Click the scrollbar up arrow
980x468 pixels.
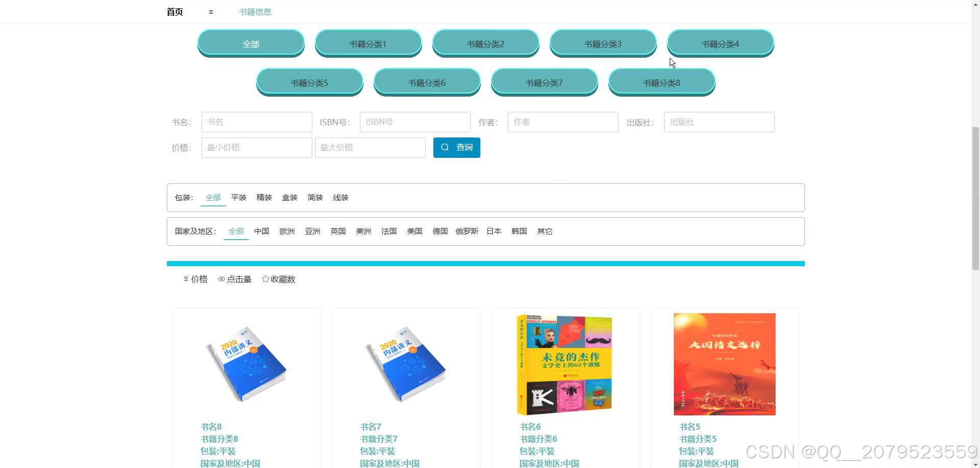(975, 4)
